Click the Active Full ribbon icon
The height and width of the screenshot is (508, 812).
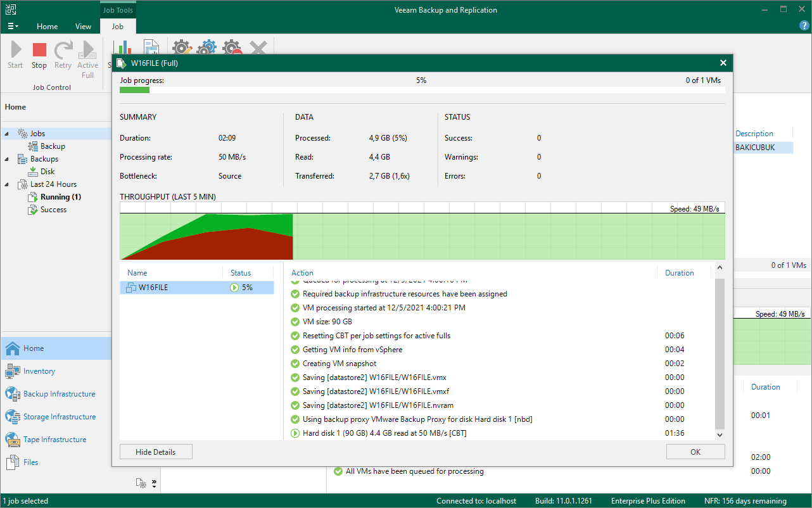pyautogui.click(x=88, y=51)
